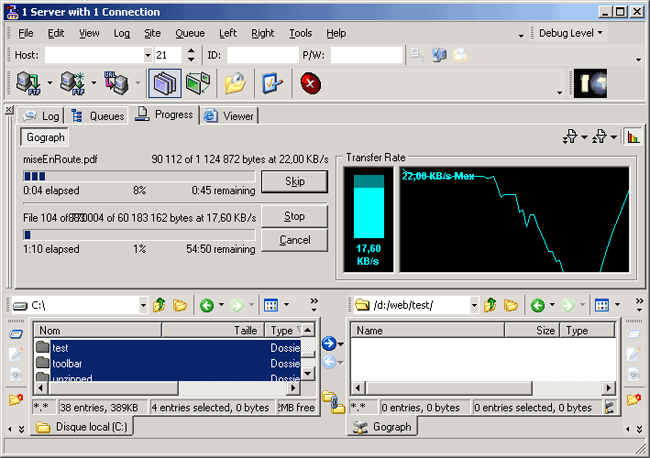Image resolution: width=650 pixels, height=458 pixels.
Task: Click the local sidebar edit pencil icon
Action: [16, 354]
